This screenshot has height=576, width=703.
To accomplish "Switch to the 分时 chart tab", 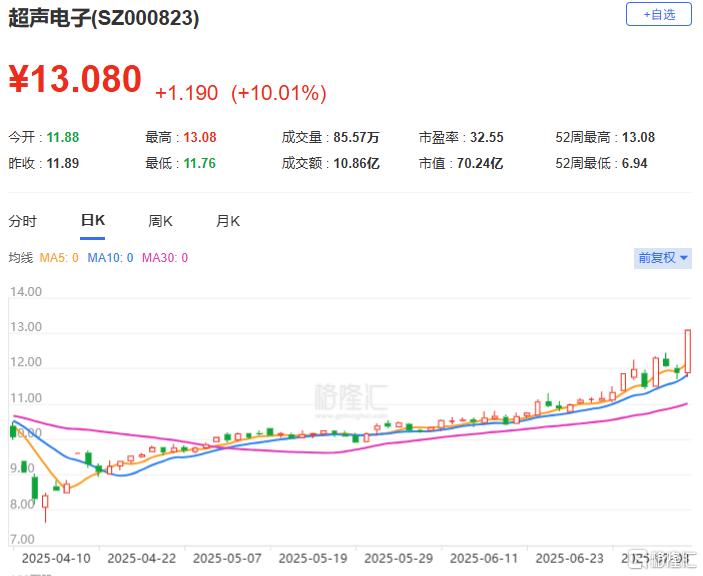I will (22, 221).
